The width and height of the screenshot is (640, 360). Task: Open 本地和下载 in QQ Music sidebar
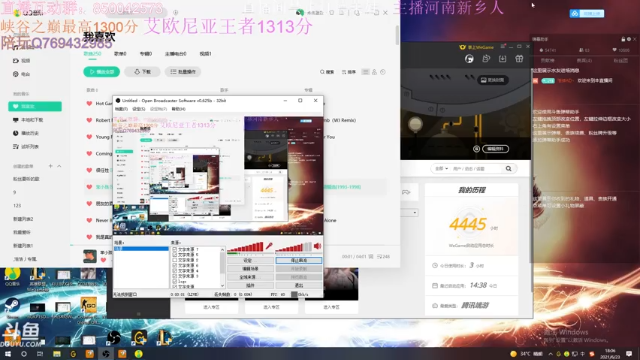click(31, 120)
